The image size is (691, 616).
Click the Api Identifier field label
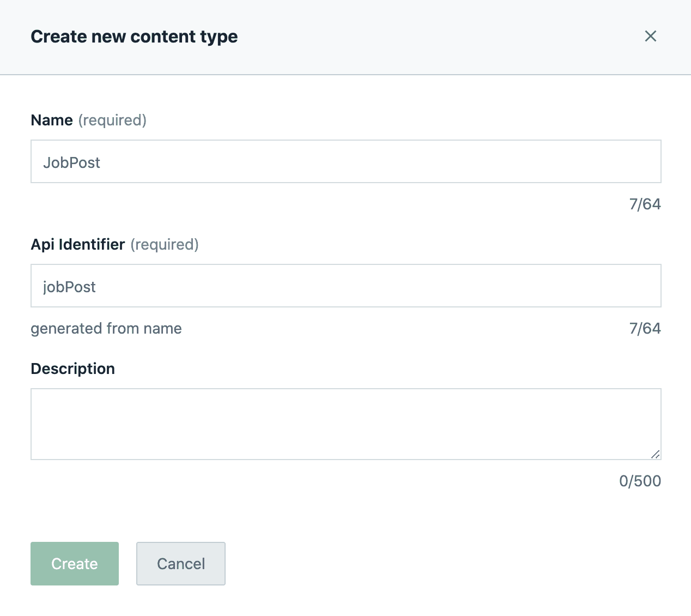pos(78,244)
